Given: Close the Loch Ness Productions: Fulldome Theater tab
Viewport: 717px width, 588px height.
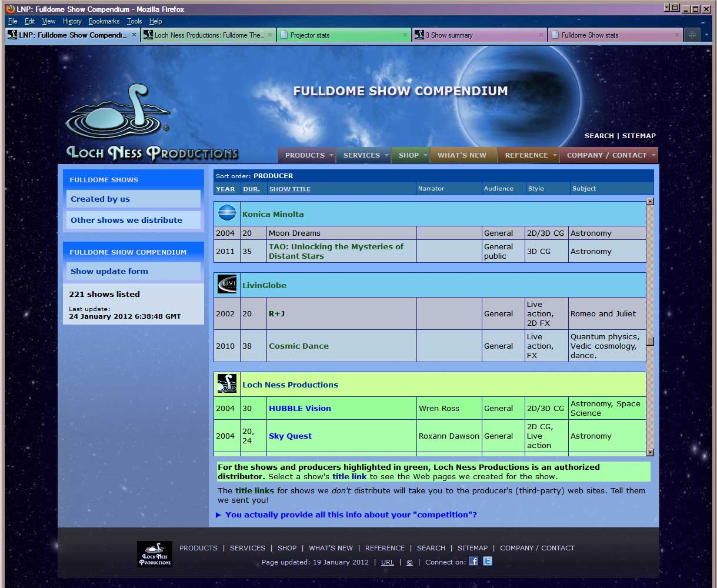Looking at the screenshot, I should [x=270, y=35].
